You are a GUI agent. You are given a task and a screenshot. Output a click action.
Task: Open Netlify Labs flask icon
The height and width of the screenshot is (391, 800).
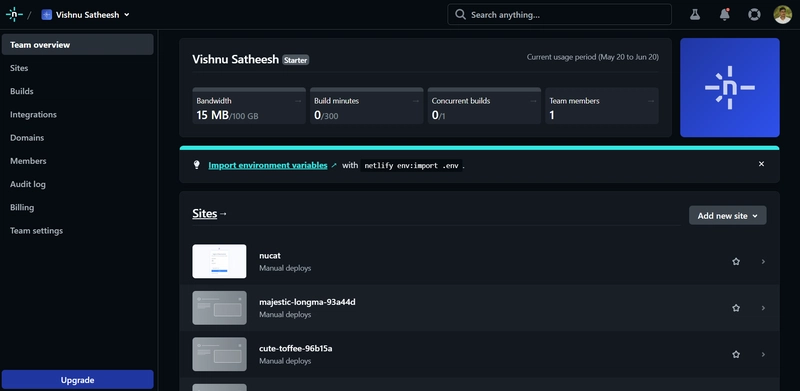pyautogui.click(x=694, y=14)
